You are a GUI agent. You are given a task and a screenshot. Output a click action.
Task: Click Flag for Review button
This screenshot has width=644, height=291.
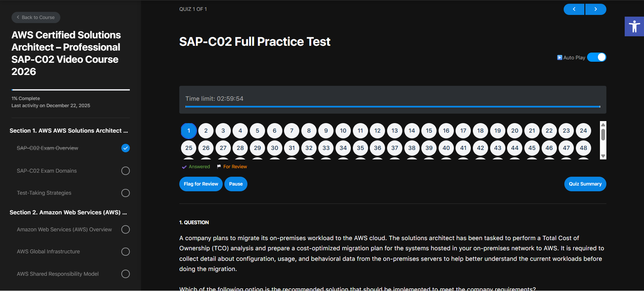point(201,184)
